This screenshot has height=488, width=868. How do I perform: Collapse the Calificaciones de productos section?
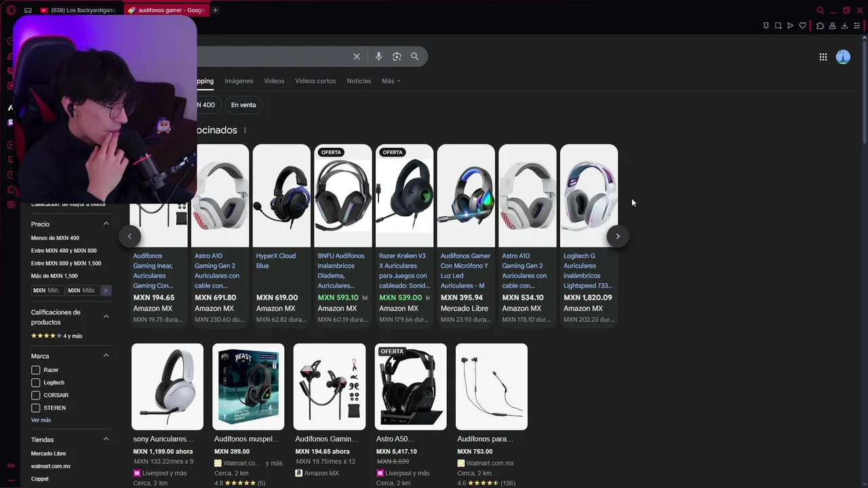point(106,317)
